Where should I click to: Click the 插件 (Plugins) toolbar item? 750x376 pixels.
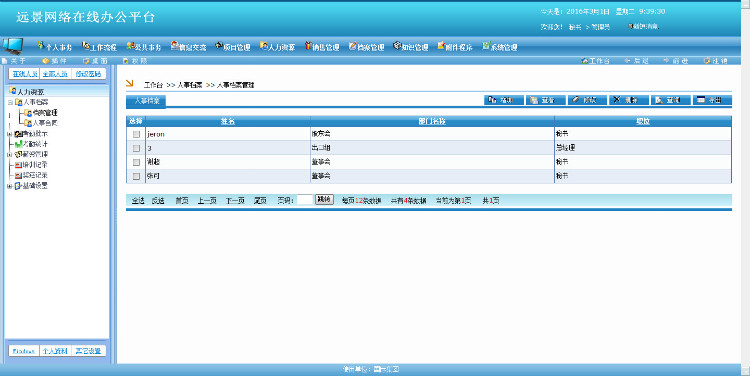click(55, 61)
